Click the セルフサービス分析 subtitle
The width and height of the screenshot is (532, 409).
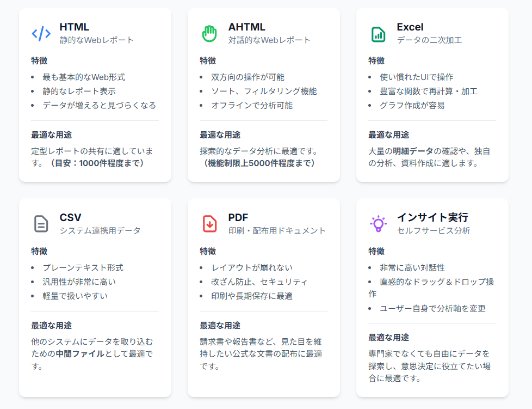pyautogui.click(x=433, y=230)
